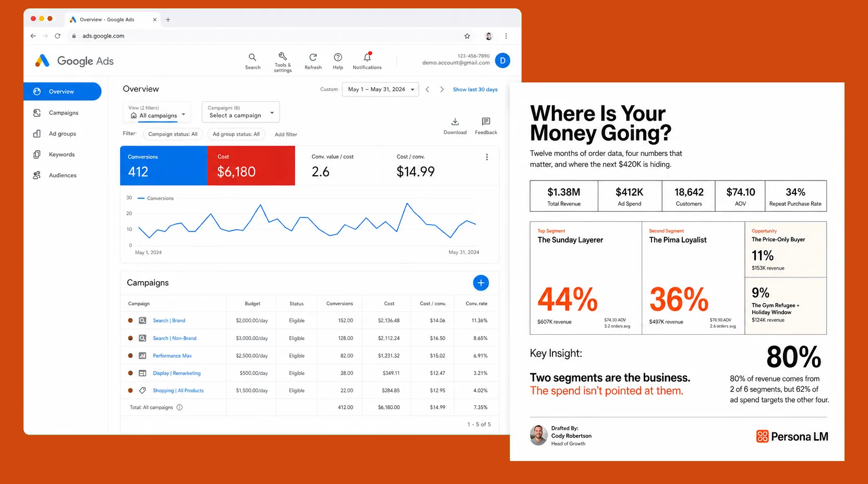The height and width of the screenshot is (484, 868).
Task: Open Campaigns in the left sidebar
Action: click(63, 113)
